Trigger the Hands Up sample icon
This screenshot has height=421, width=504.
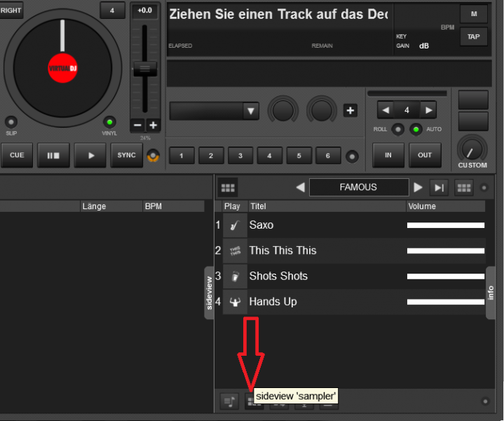click(235, 302)
